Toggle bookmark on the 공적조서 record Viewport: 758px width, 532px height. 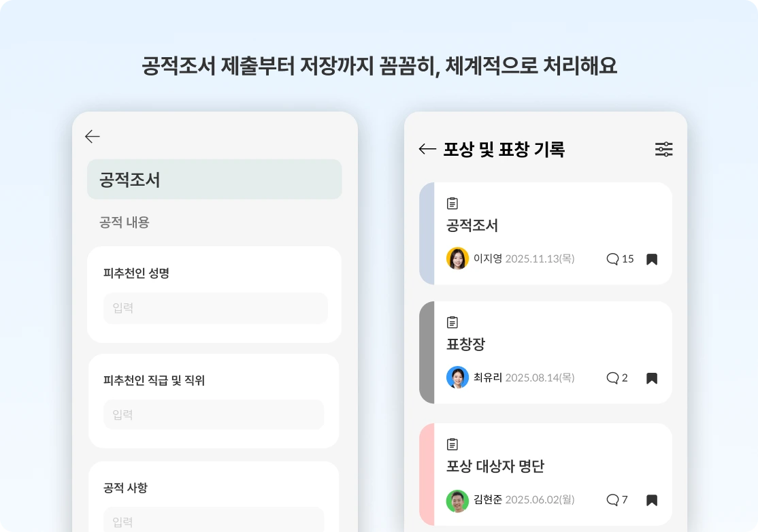coord(652,259)
